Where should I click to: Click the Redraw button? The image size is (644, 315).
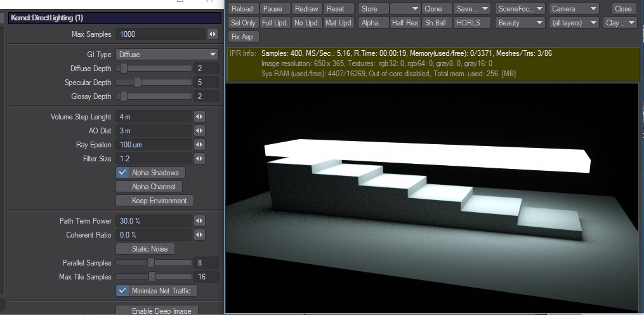click(x=306, y=9)
